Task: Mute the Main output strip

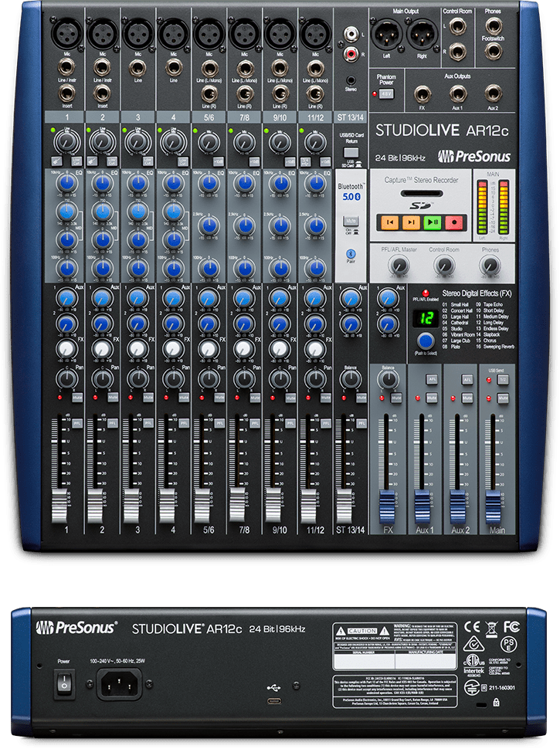Action: tap(503, 398)
